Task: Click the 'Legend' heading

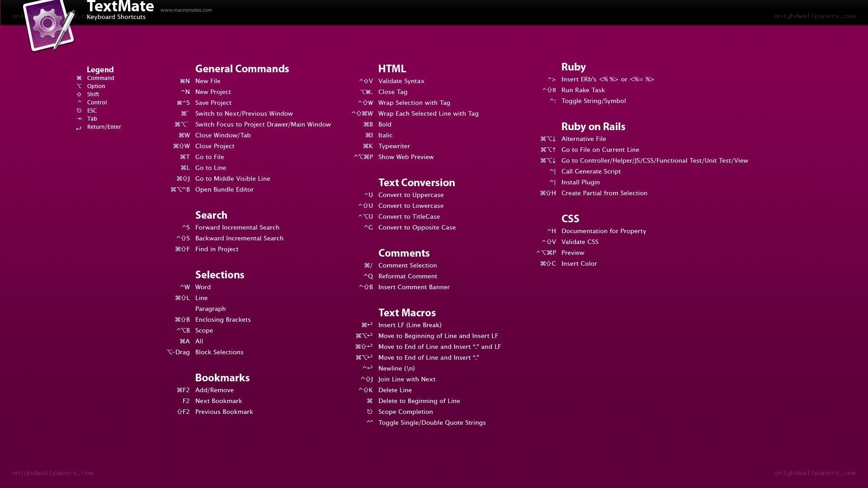Action: pos(100,70)
